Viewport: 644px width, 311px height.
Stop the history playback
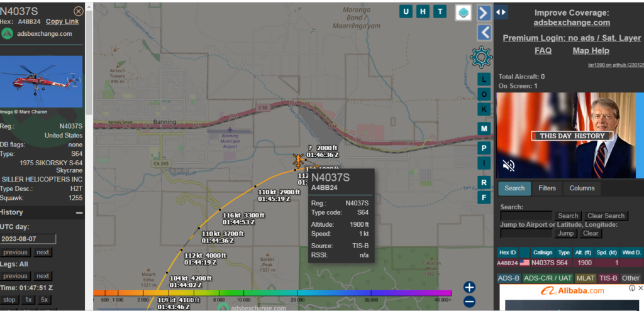(x=9, y=300)
